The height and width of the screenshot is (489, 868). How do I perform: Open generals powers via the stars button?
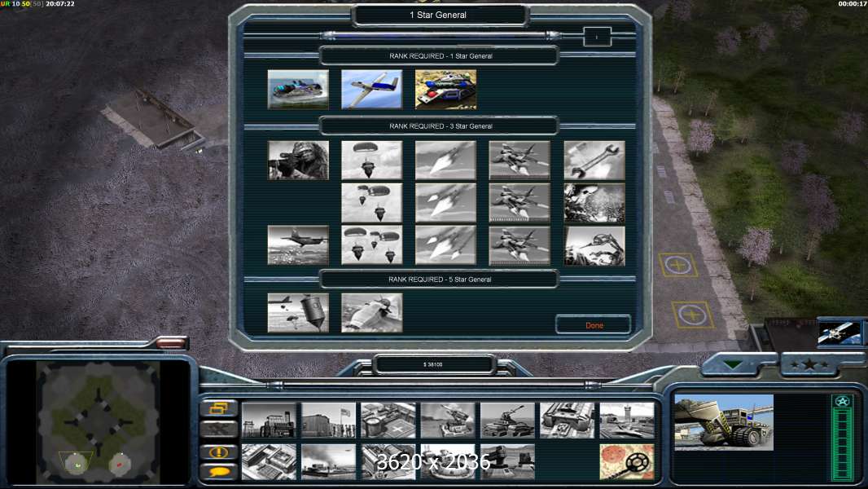(809, 363)
